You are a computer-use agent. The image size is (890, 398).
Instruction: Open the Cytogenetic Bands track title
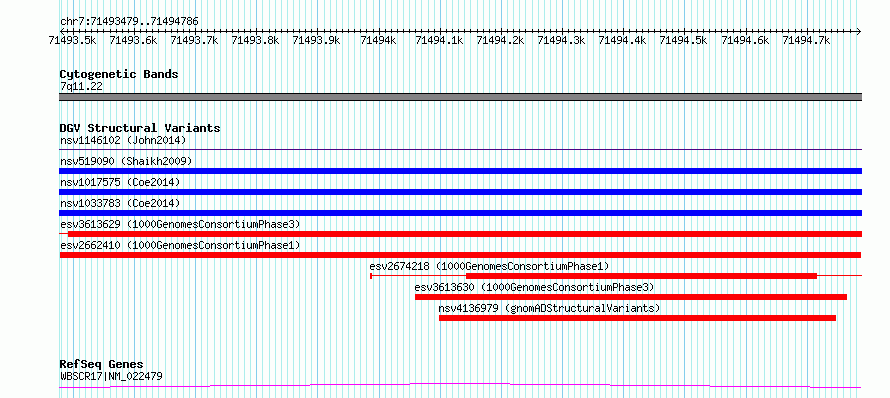pos(119,74)
